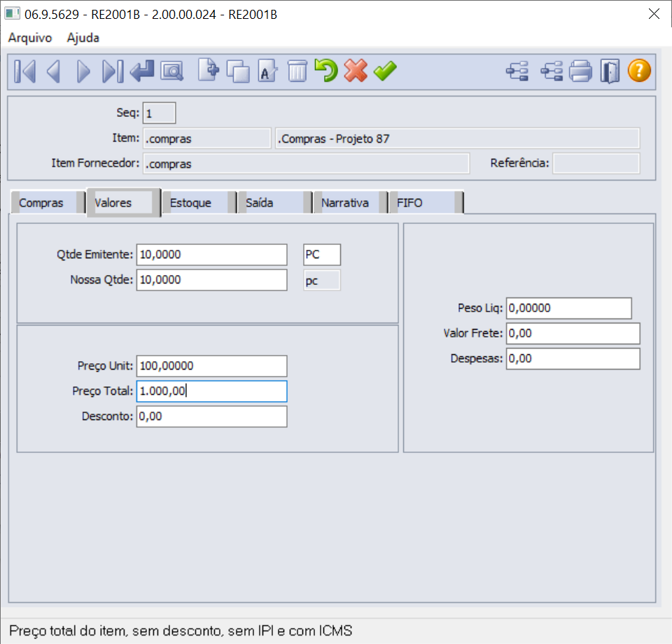Cancel with the red X icon
Screen dimensions: 672x644
[x=356, y=70]
